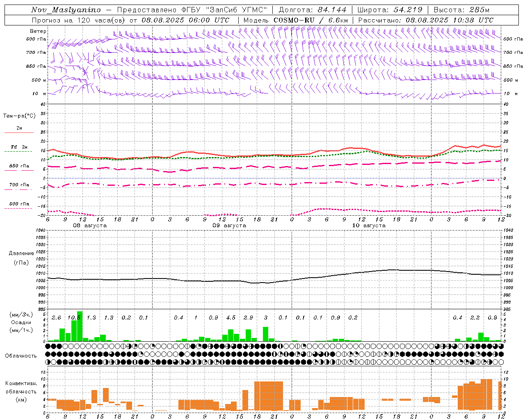Click the model name COSMO-RU / 6.6км
Viewport: 525px width, 420px height.
tap(310, 20)
